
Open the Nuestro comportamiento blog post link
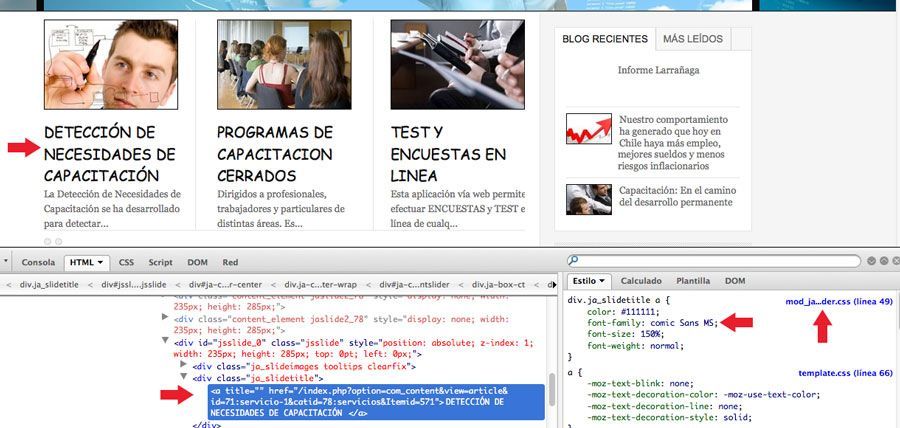(x=673, y=143)
